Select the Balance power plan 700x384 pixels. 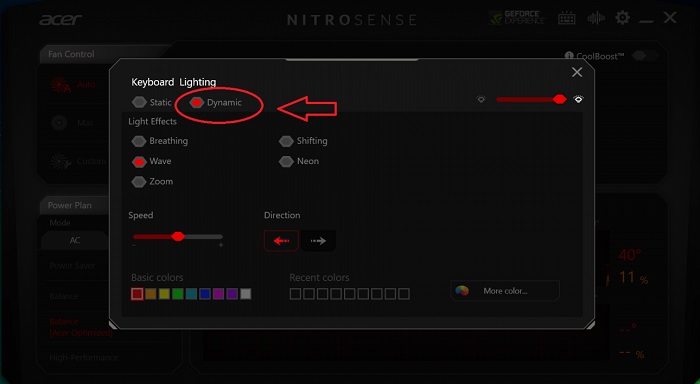pos(64,296)
